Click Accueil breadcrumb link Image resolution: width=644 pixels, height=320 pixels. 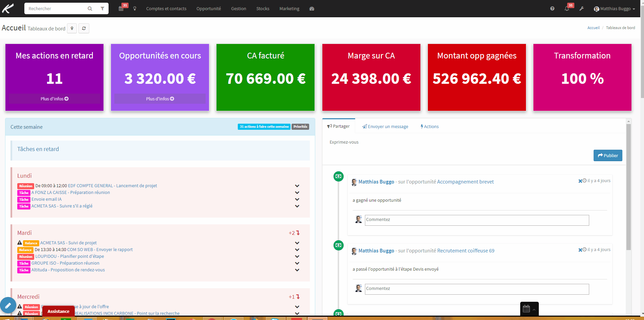(x=593, y=28)
